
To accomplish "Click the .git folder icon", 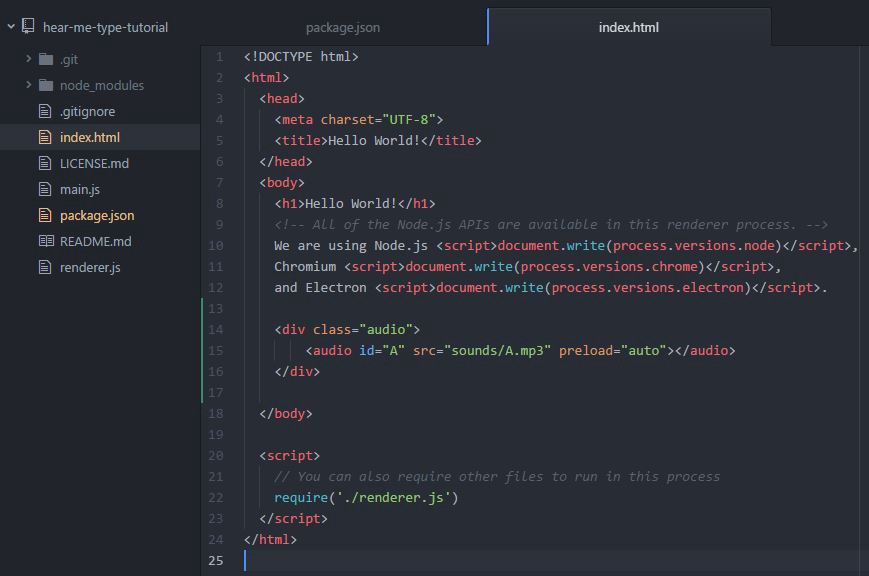I will tap(46, 59).
